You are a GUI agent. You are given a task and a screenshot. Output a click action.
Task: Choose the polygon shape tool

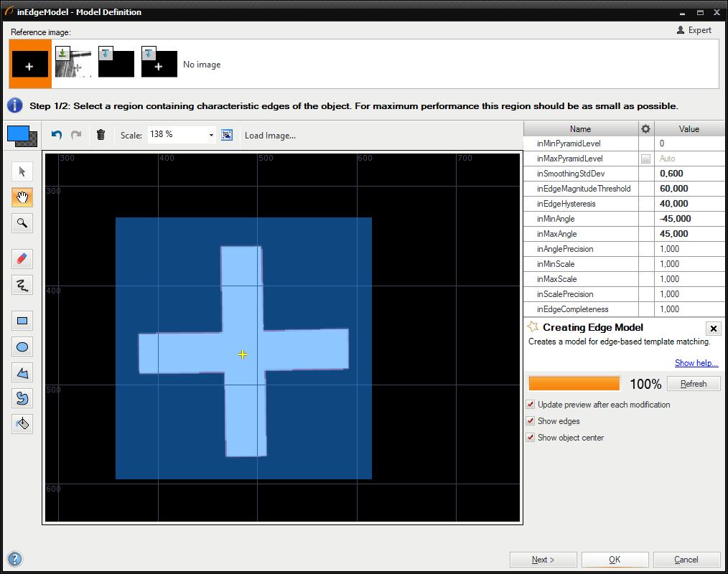pos(22,373)
